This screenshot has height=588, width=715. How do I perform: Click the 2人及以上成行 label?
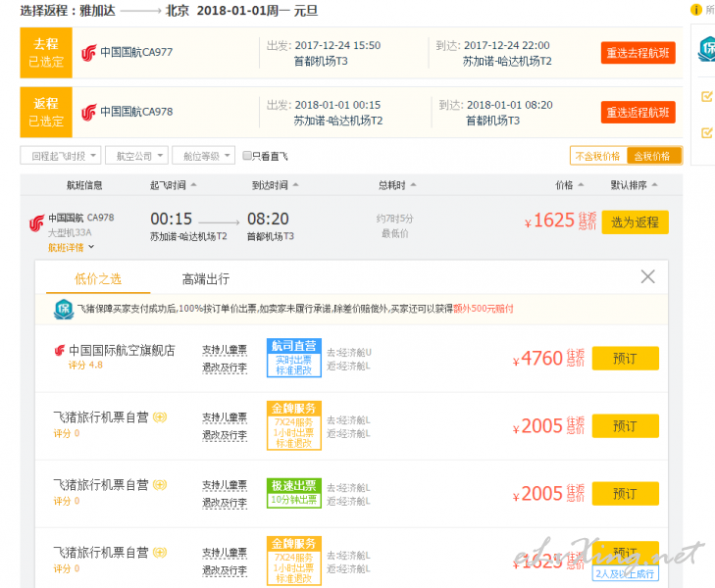coord(625,574)
